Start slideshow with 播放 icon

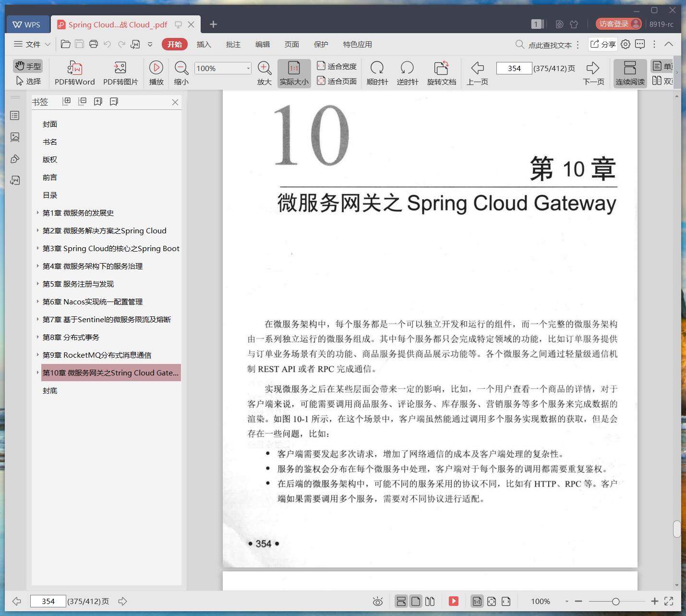tap(156, 68)
